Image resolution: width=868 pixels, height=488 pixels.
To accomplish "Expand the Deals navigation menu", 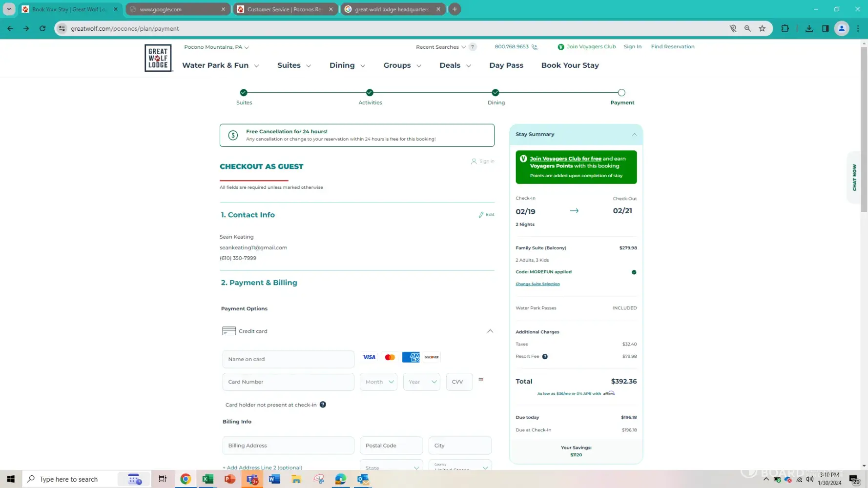I will click(x=455, y=65).
